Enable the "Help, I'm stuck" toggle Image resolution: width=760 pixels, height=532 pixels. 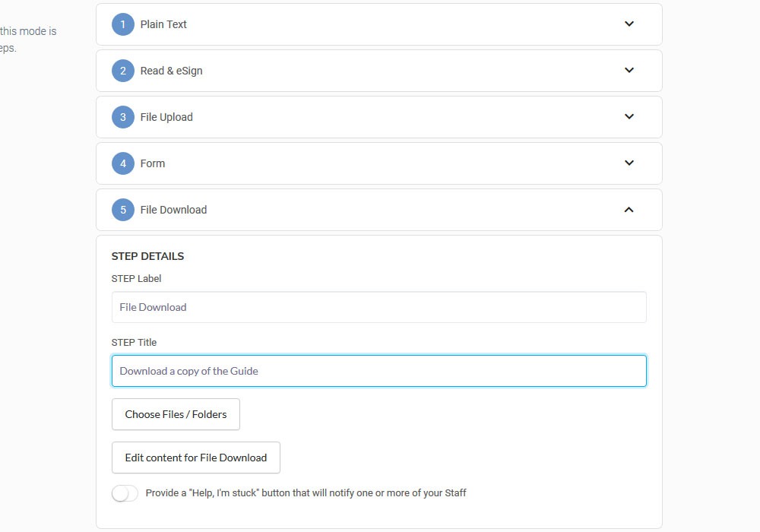pos(125,493)
